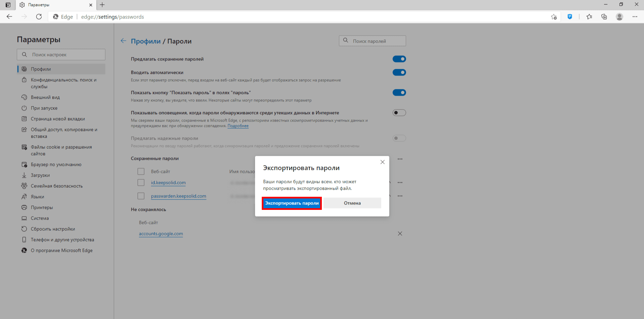The height and width of the screenshot is (319, 644).
Task: Open 'Загрузки' settings section
Action: [40, 175]
